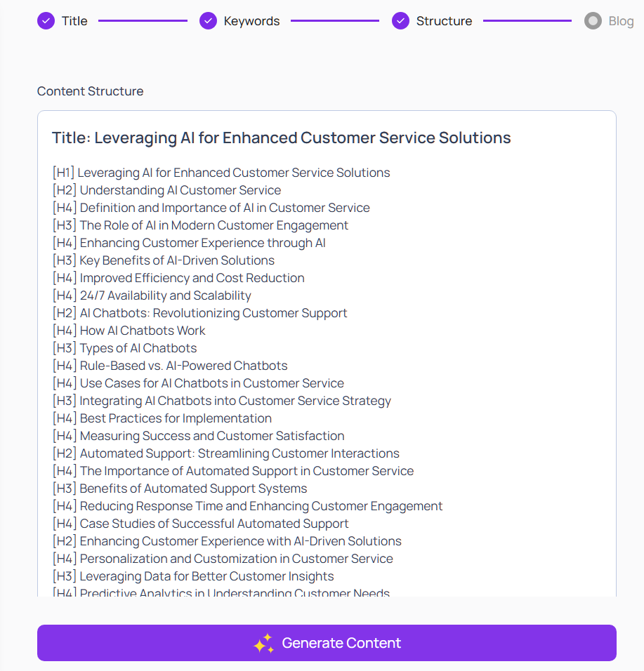Click the AI Chatbots: Revolutionizing Customer Support line
The height and width of the screenshot is (671, 644).
point(213,313)
